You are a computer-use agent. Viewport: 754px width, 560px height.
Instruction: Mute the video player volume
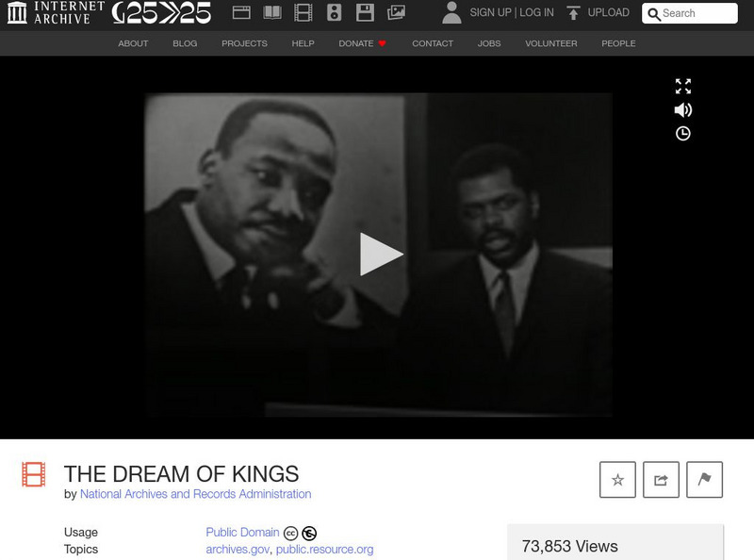point(682,110)
